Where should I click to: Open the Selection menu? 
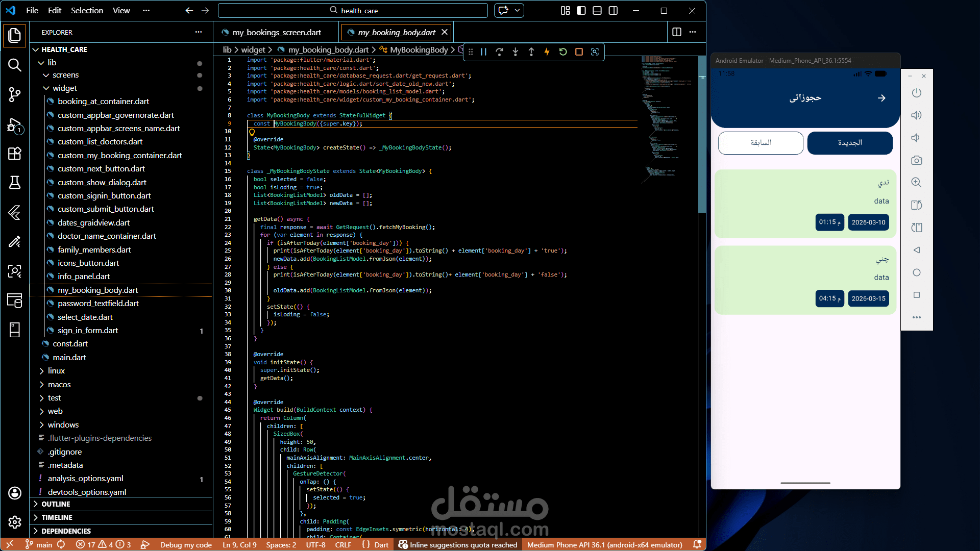87,10
